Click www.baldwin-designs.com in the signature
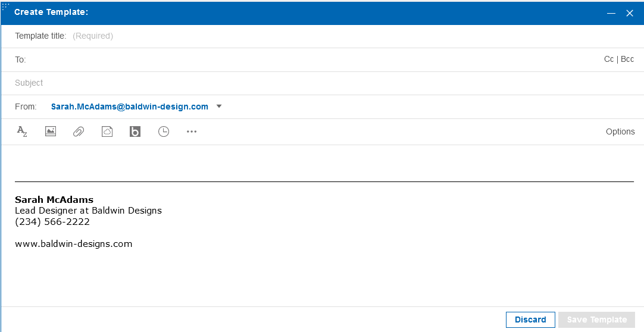 coord(74,244)
